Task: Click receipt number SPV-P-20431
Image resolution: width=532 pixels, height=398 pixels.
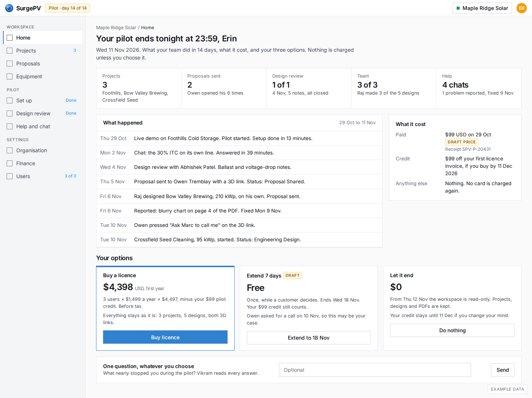Action: [x=476, y=149]
